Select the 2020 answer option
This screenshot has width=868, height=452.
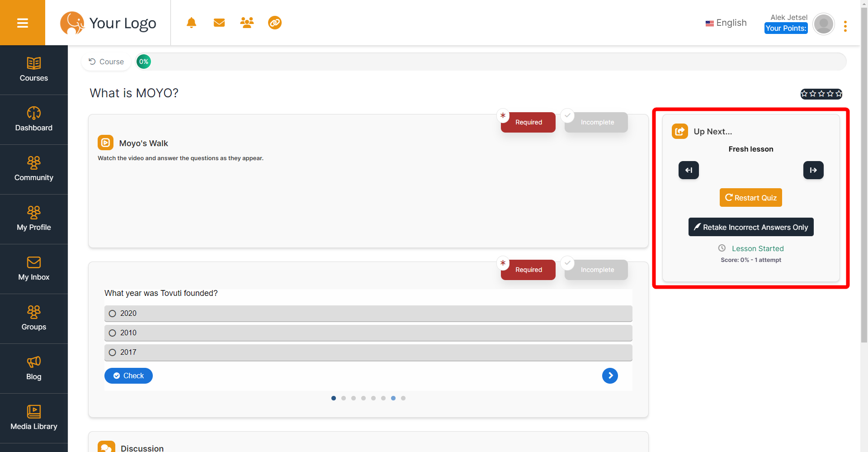point(113,314)
